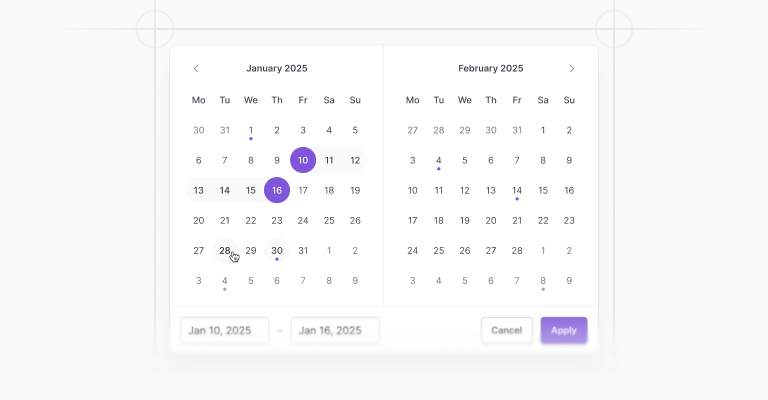This screenshot has height=400, width=768.
Task: Choose January 31 in the January grid
Action: click(303, 251)
